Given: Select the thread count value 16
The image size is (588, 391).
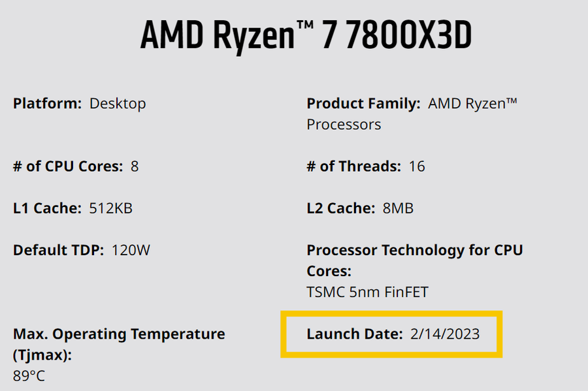Looking at the screenshot, I should (x=417, y=166).
